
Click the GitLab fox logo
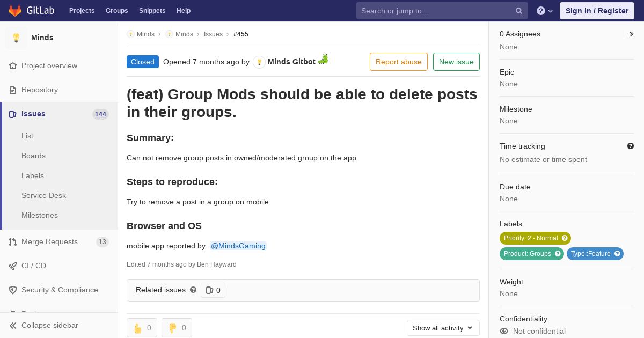coord(15,10)
